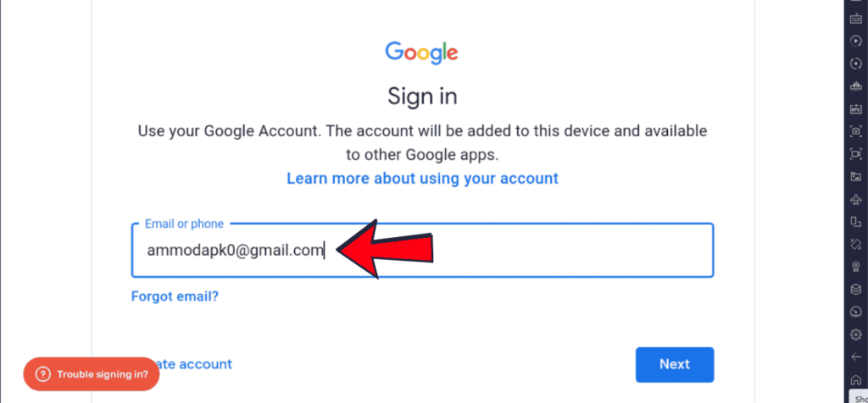Open Learn more about using your account
The width and height of the screenshot is (868, 403).
[422, 179]
